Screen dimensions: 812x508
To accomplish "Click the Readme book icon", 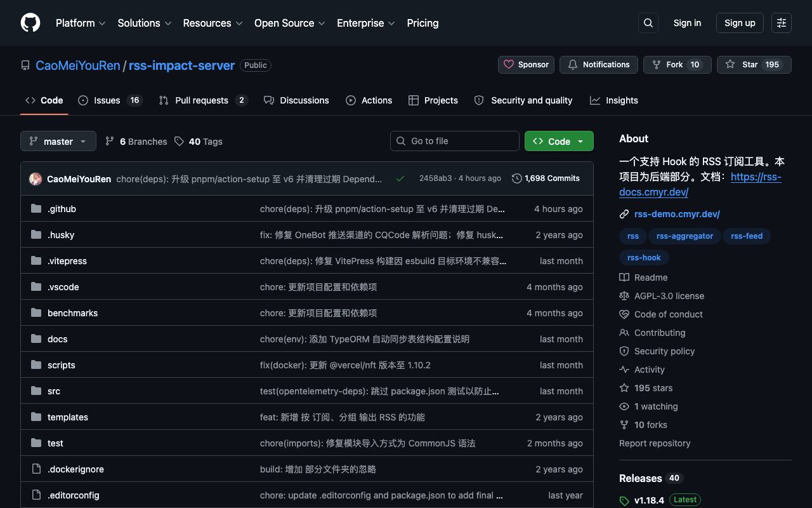I will [x=624, y=277].
